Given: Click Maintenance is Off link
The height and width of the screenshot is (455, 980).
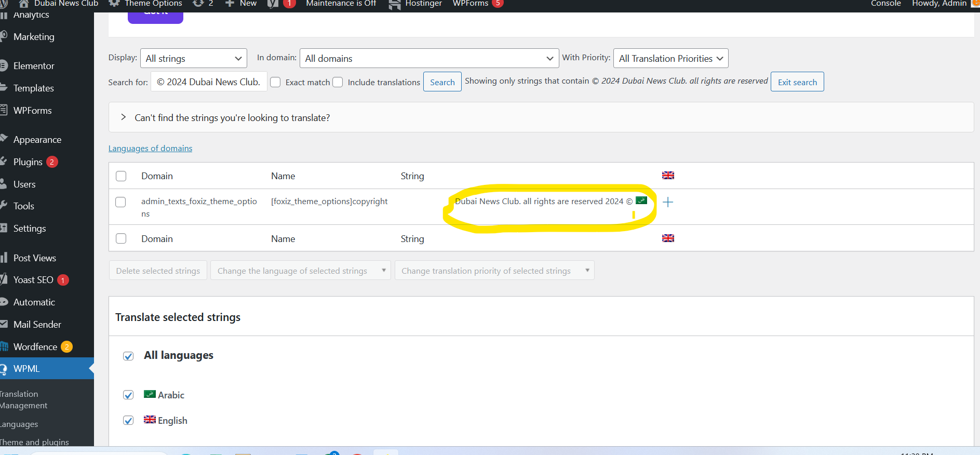Looking at the screenshot, I should tap(341, 4).
